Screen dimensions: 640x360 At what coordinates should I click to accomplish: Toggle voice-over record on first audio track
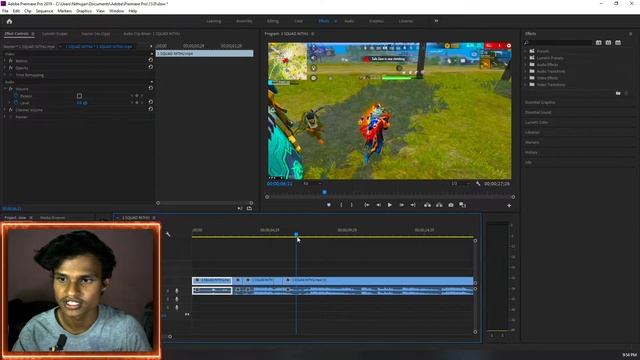(x=177, y=291)
